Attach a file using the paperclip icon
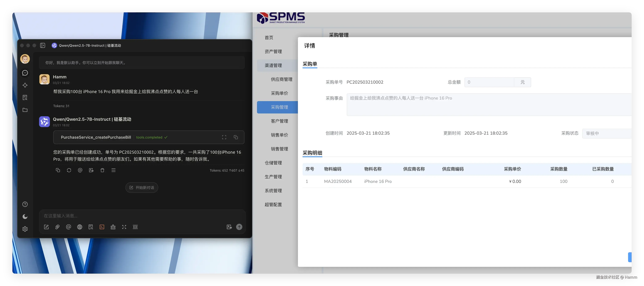Screen dimensions: 644x286 click(57, 227)
